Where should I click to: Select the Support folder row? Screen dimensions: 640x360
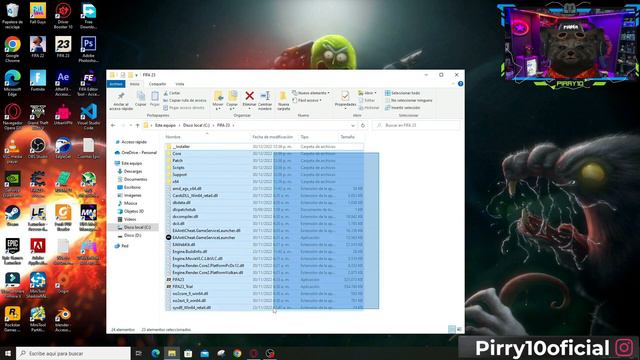point(264,174)
